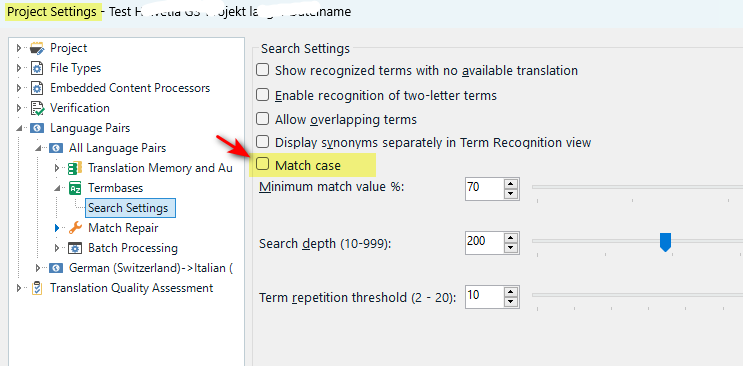Screen dimensions: 743x366
Task: Click the Batch Processing gear icon
Action: coord(75,248)
